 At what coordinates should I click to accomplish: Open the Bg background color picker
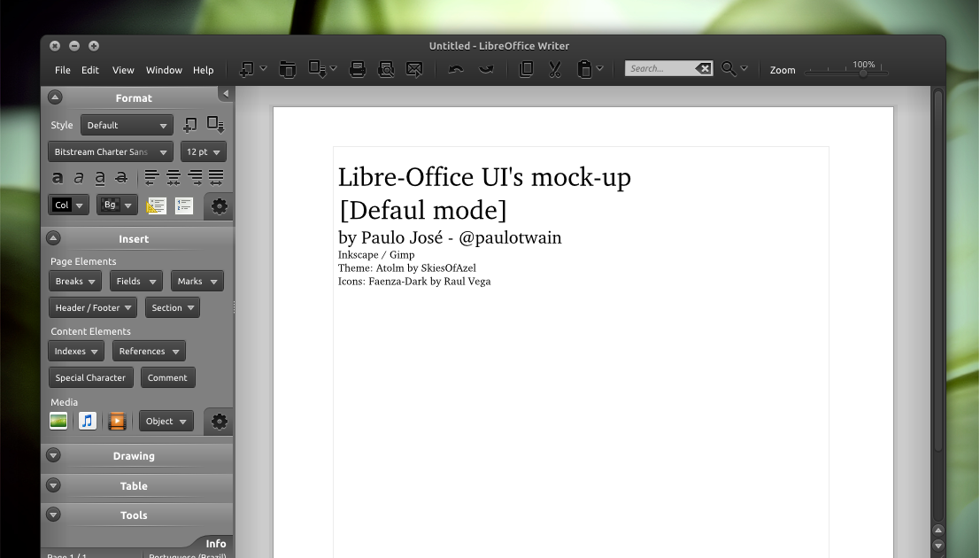[x=117, y=205]
